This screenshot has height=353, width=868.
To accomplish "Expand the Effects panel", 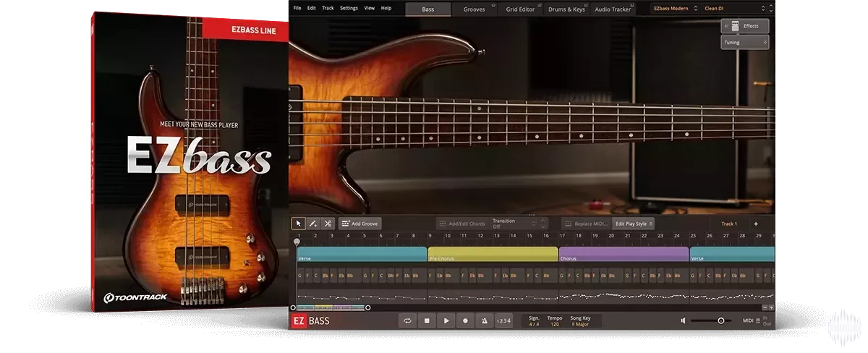I will click(745, 26).
